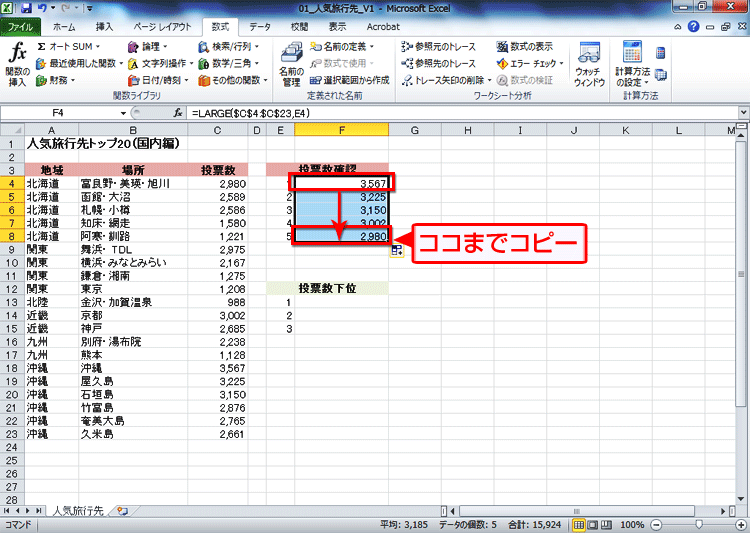This screenshot has height=533, width=750.
Task: Switch to the Acrobat tab
Action: [x=383, y=27]
